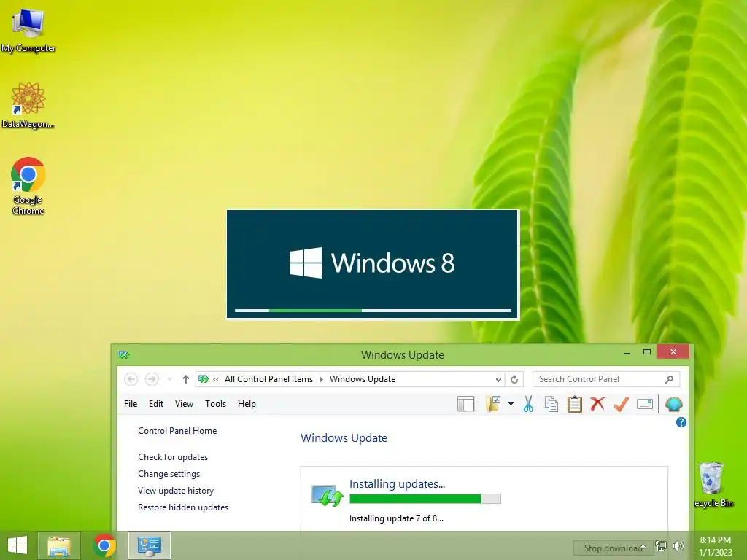Image resolution: width=747 pixels, height=560 pixels.
Task: Click the teal shell icon in toolbar
Action: pyautogui.click(x=673, y=404)
